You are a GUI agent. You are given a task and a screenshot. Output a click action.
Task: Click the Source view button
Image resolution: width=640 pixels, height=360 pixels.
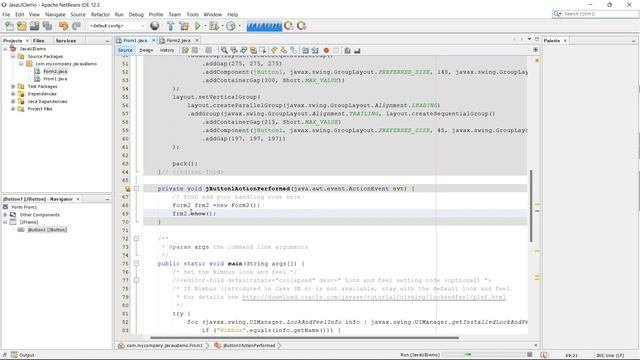tap(125, 50)
